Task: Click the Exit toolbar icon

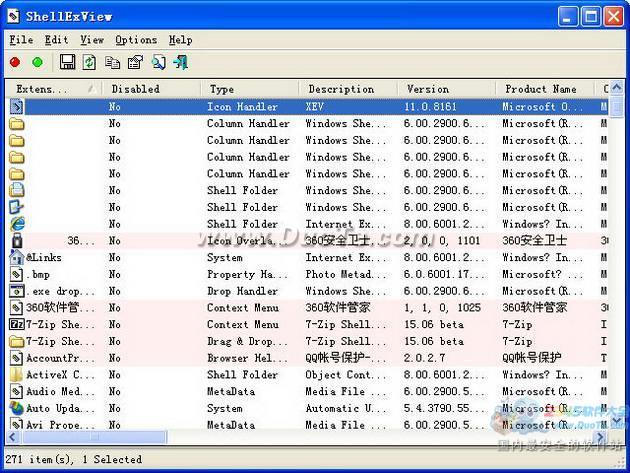Action: pyautogui.click(x=181, y=62)
